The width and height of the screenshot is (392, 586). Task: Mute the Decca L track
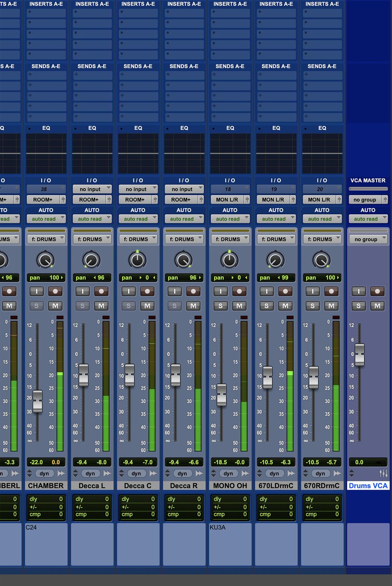click(101, 306)
